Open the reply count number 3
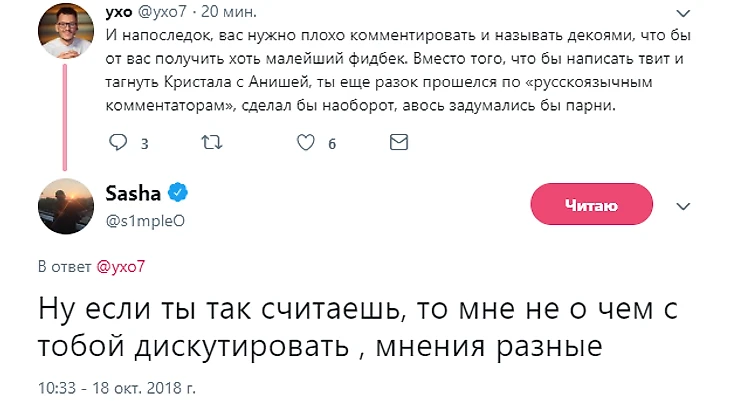 144,144
